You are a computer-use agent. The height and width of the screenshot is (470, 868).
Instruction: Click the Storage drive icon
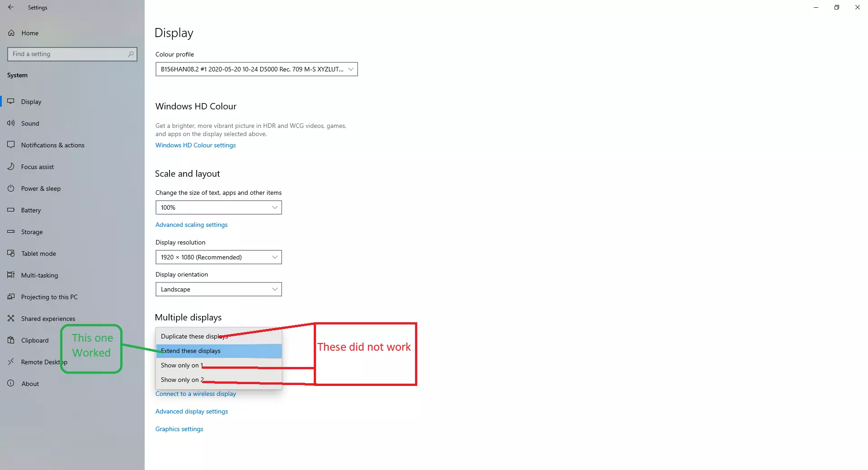(x=11, y=232)
